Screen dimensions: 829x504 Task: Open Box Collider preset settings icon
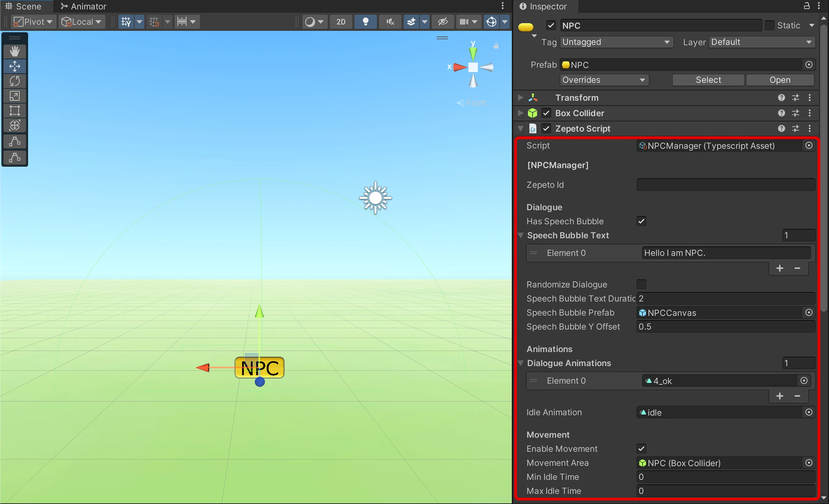coord(795,113)
